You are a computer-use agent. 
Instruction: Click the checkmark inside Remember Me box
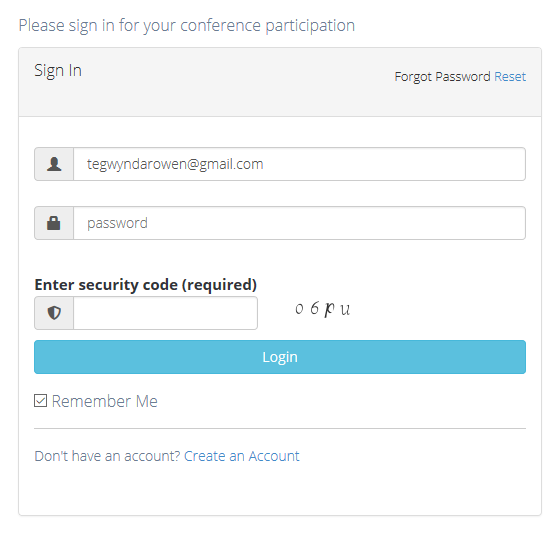41,401
